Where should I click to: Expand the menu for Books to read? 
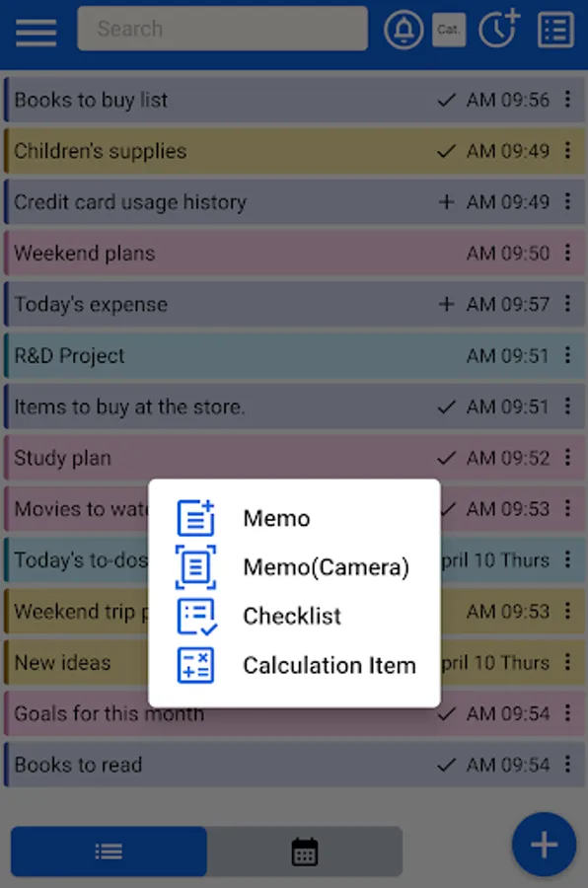[569, 765]
